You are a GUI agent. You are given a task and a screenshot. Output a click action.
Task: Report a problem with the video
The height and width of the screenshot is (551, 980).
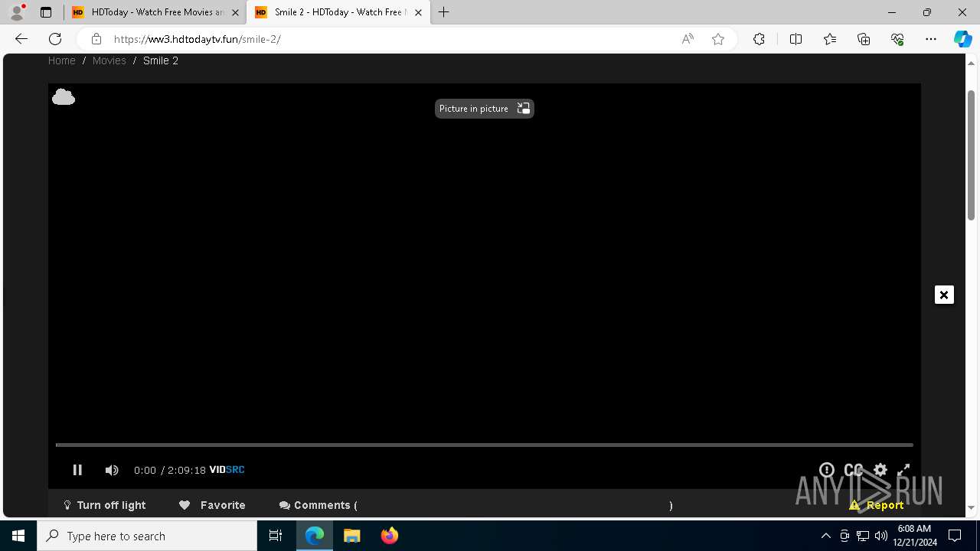pos(877,505)
